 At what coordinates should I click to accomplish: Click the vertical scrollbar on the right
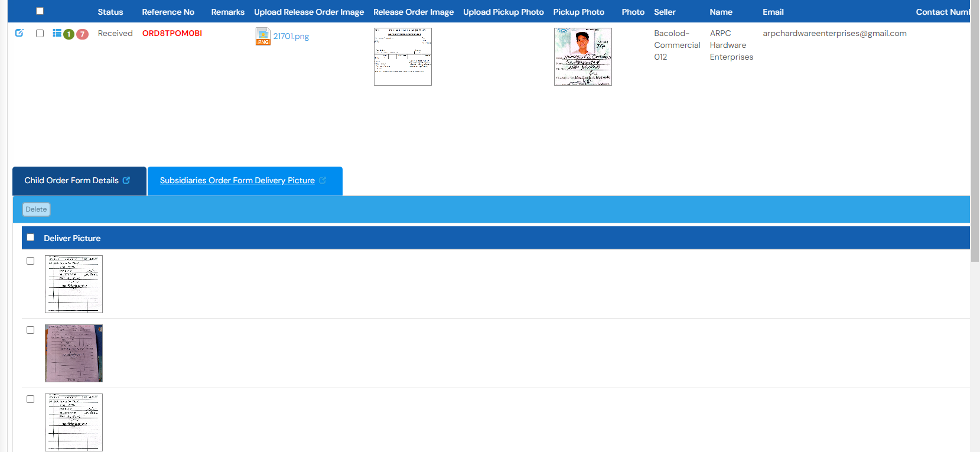click(x=975, y=130)
